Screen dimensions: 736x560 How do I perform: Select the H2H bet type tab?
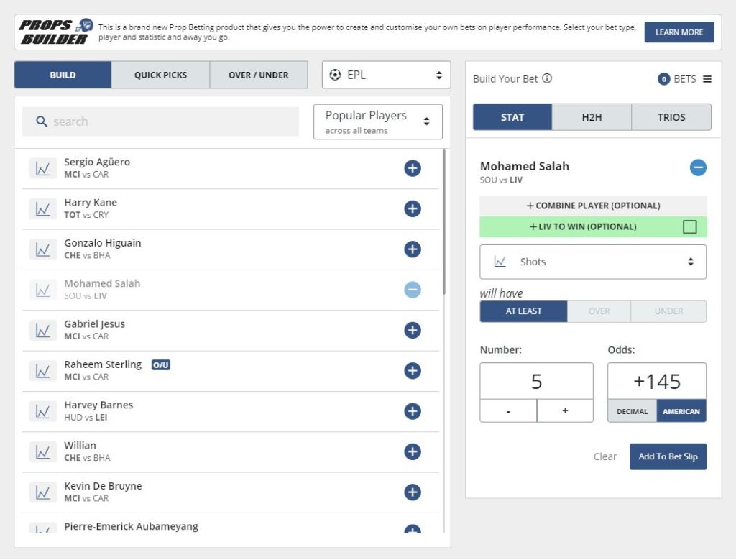tap(592, 117)
